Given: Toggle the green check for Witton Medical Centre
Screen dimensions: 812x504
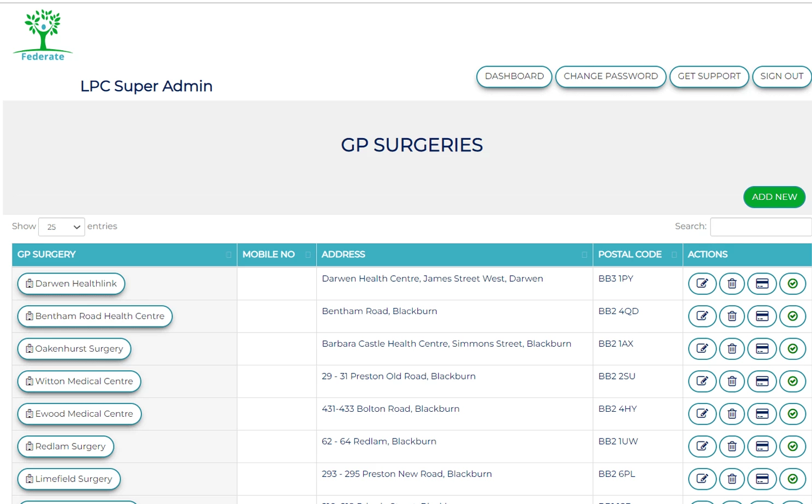Looking at the screenshot, I should click(x=792, y=381).
